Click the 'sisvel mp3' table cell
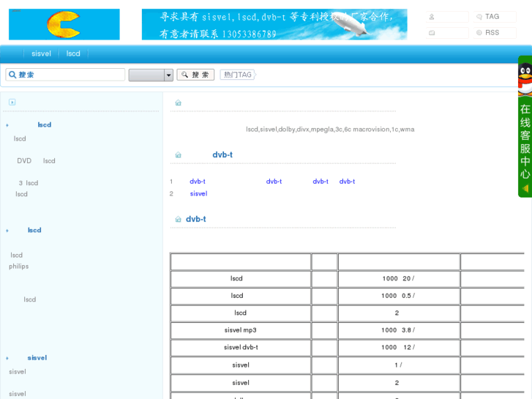532x399 pixels. point(241,330)
